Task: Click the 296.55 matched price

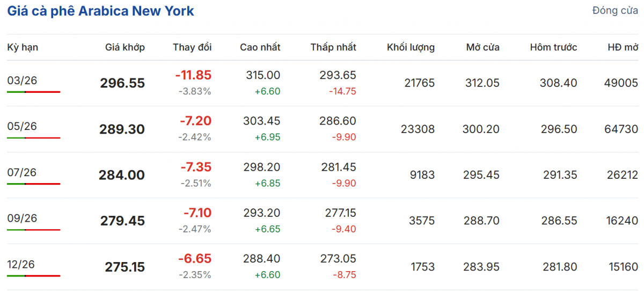Action: click(x=122, y=83)
